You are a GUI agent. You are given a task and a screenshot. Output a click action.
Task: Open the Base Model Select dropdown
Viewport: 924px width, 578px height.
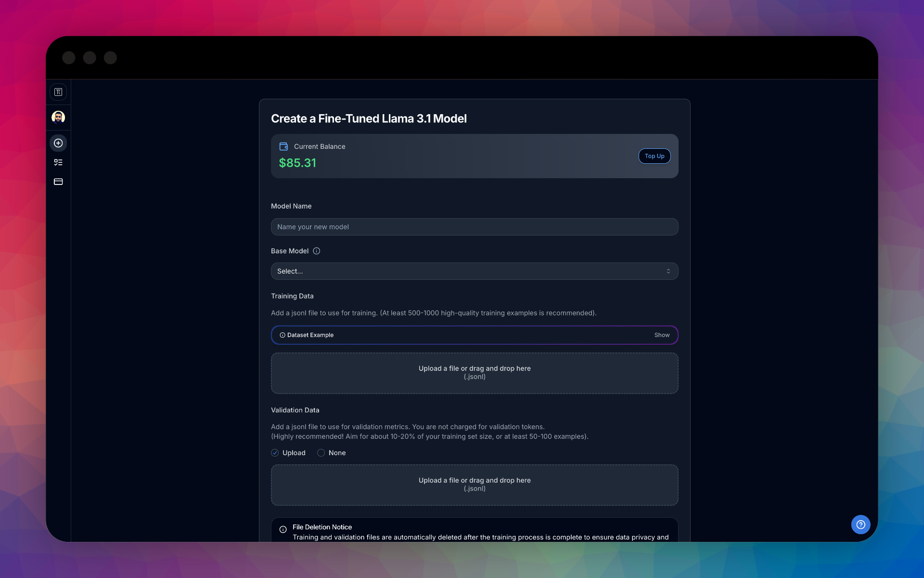tap(474, 271)
